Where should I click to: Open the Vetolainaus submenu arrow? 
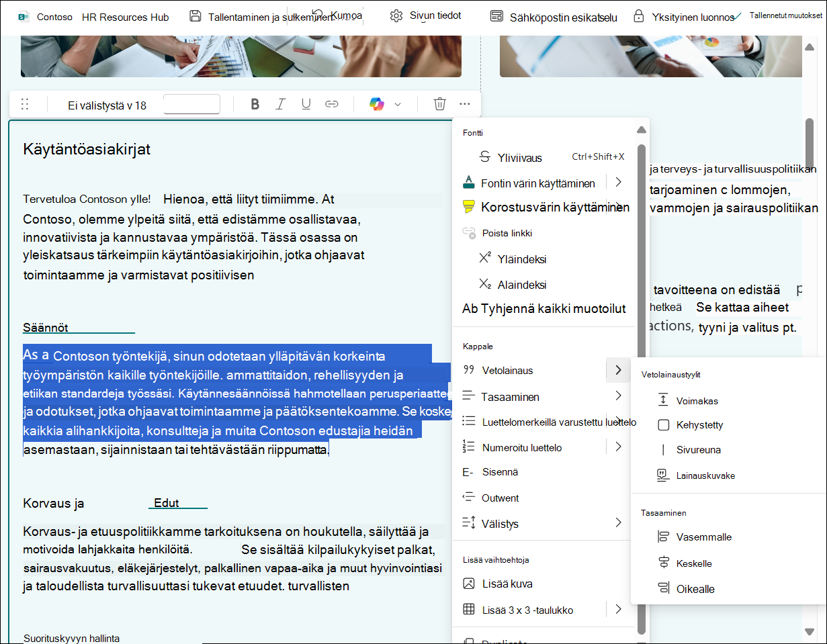click(617, 370)
